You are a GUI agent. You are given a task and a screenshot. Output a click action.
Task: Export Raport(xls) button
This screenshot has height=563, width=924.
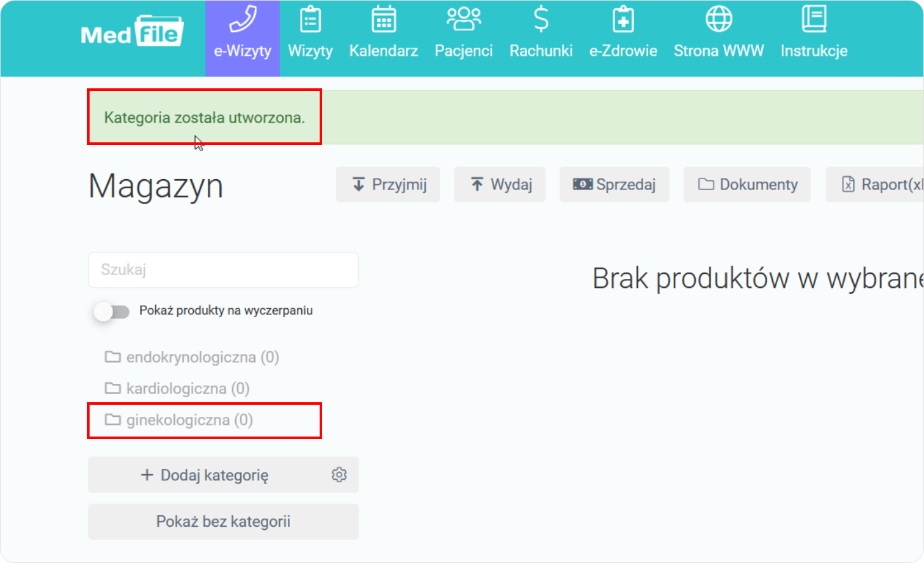coord(875,185)
